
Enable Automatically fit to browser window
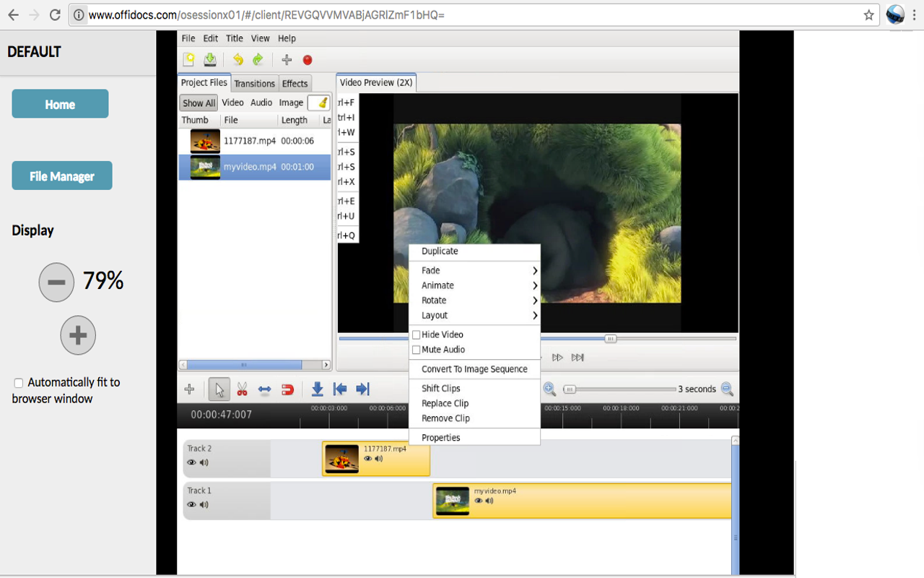click(19, 383)
